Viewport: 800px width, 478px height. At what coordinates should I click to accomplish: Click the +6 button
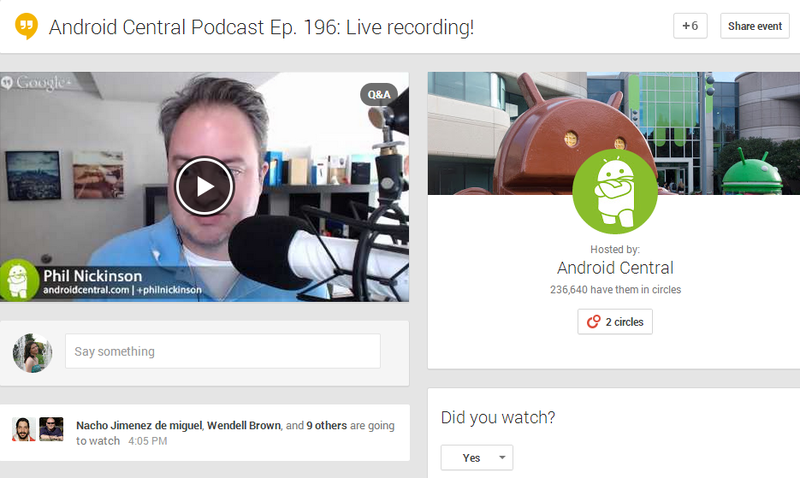click(690, 26)
